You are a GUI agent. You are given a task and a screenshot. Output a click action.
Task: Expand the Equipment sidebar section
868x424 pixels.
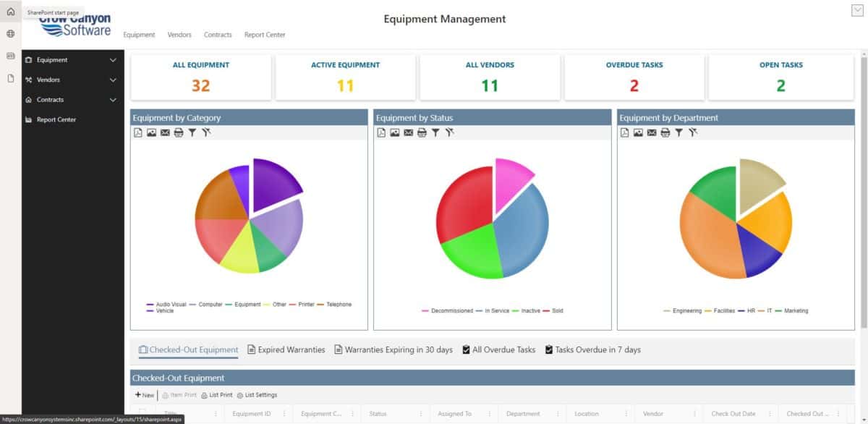[112, 60]
